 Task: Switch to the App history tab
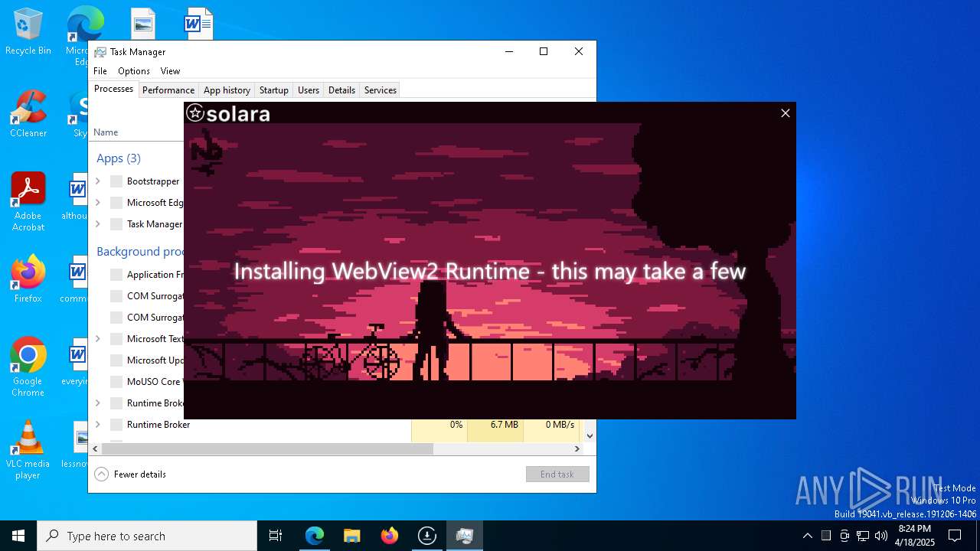point(227,90)
